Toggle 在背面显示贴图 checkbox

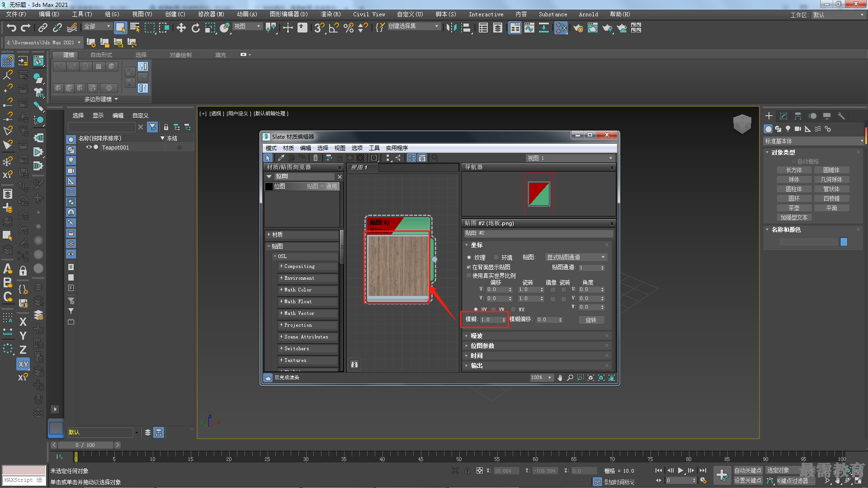point(469,267)
